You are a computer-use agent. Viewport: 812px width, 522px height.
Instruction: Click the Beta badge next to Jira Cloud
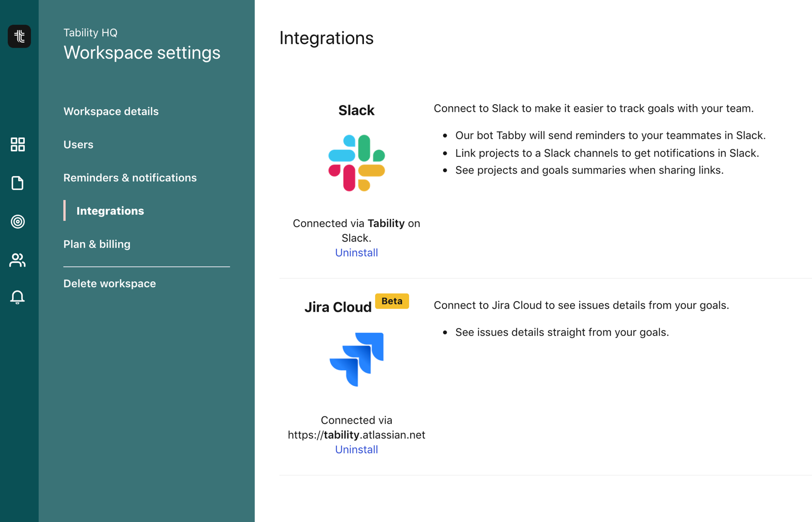(392, 301)
